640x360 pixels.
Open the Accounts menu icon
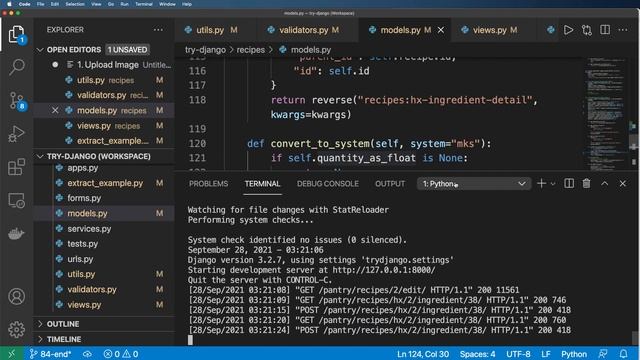(x=16, y=296)
